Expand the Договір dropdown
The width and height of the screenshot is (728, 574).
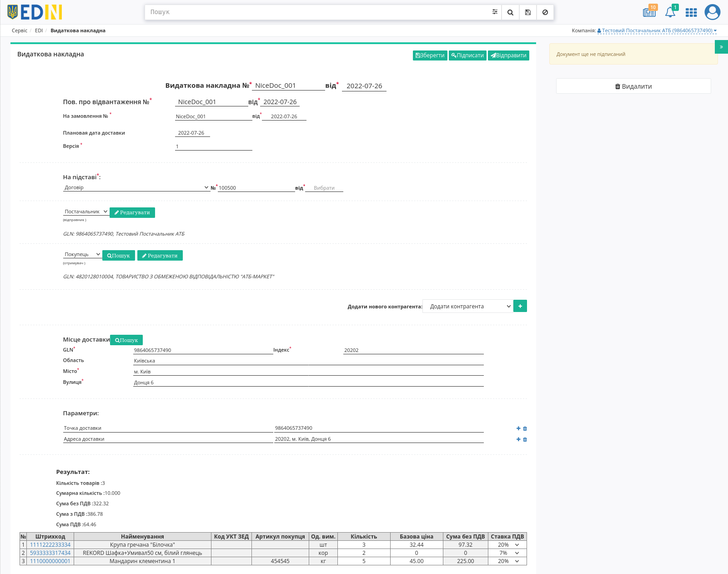(136, 187)
